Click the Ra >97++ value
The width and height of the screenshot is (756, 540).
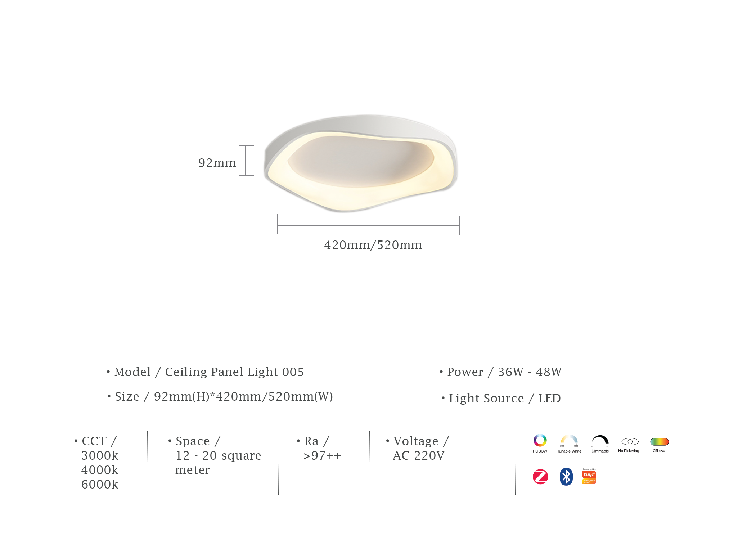point(322,456)
